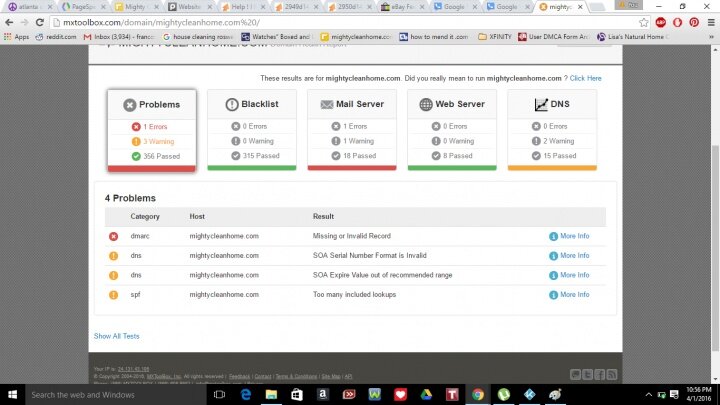This screenshot has width=720, height=405.
Task: Bookmark this page with the star icon
Action: (644, 22)
